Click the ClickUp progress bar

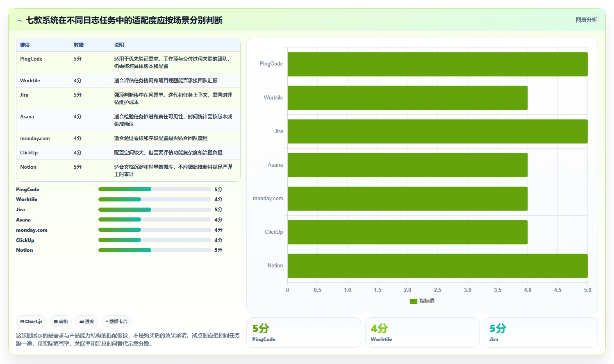coord(155,240)
